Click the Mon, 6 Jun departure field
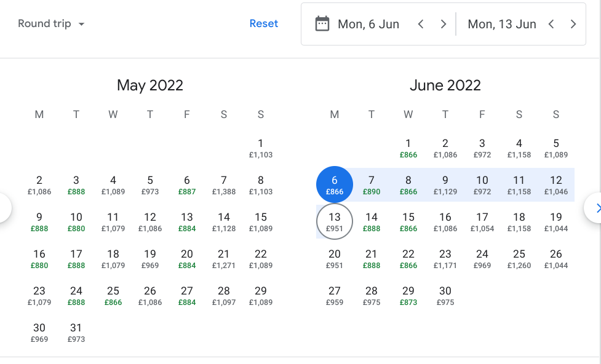This screenshot has width=601, height=364. (x=368, y=24)
